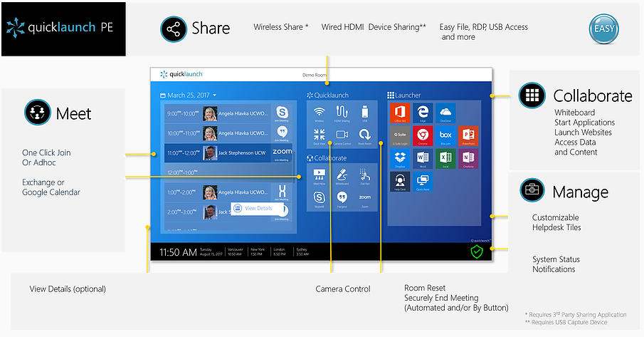Click the Quicklaunch panel heading
The width and height of the screenshot is (644, 337).
point(328,95)
